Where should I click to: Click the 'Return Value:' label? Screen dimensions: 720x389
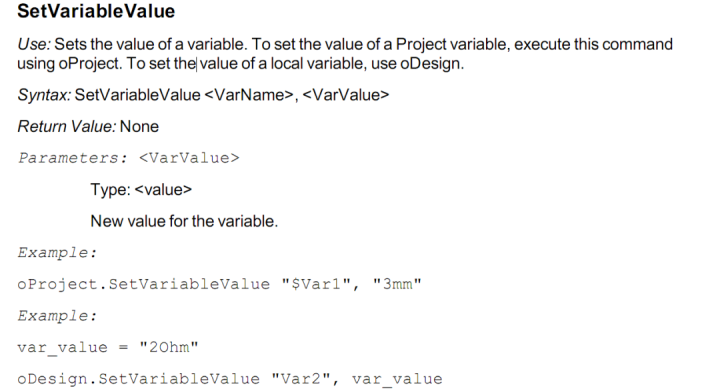click(67, 126)
